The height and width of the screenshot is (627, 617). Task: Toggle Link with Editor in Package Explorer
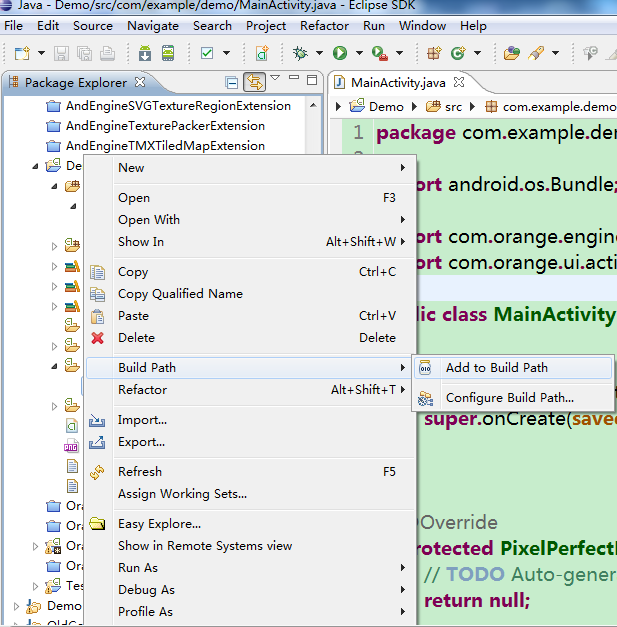pos(255,82)
